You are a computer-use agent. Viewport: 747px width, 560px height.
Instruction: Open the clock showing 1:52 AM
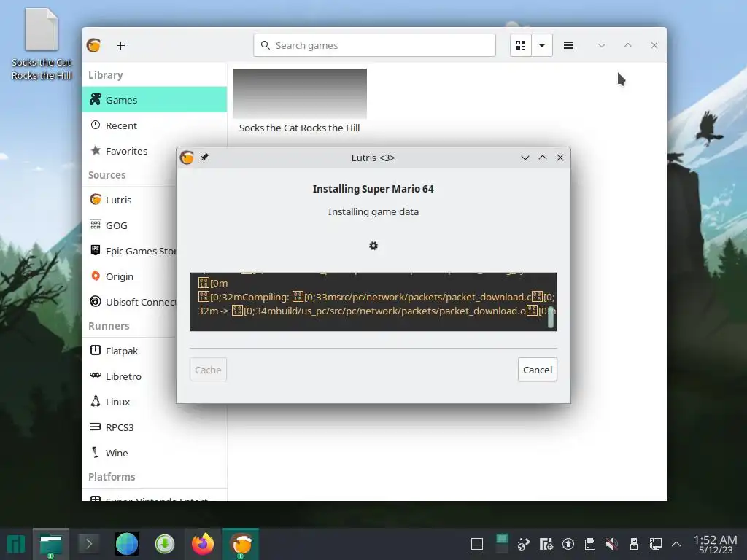[715, 544]
